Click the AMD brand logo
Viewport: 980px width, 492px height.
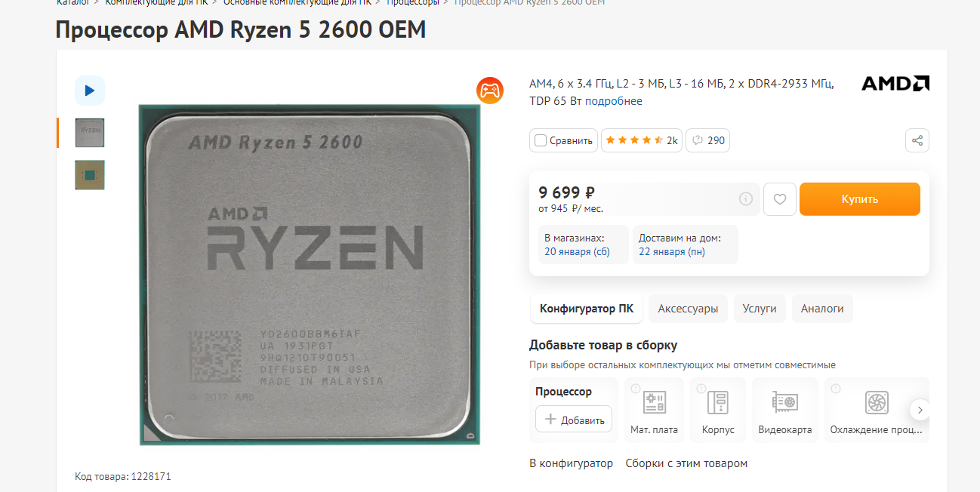(x=895, y=83)
